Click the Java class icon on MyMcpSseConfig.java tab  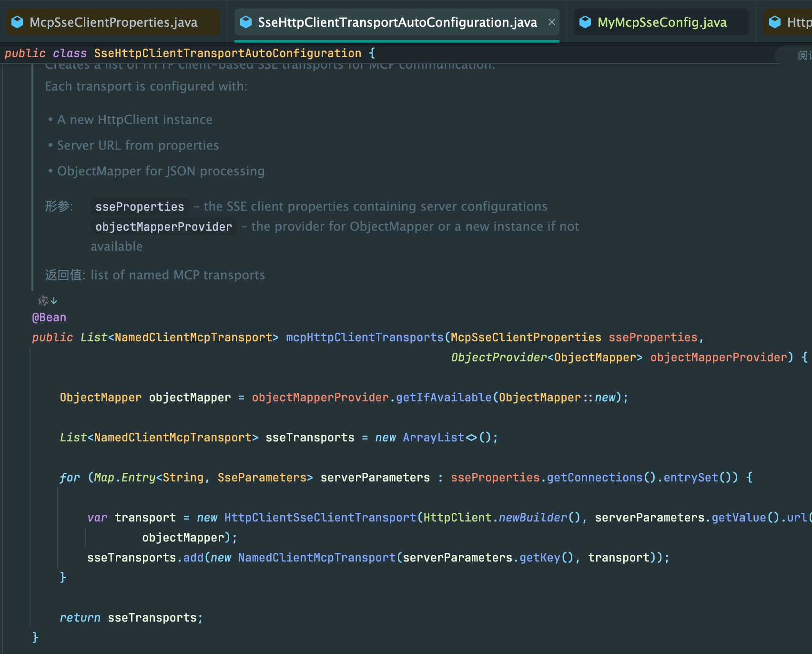585,22
